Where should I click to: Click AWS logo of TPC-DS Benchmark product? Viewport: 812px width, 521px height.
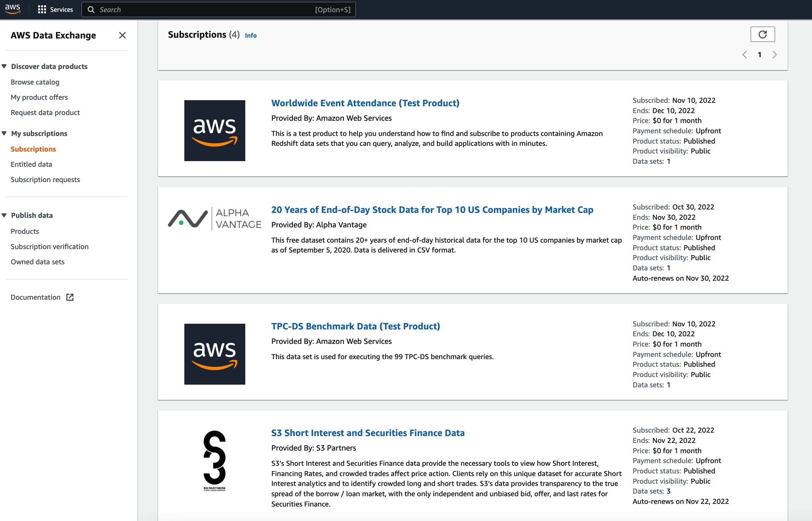point(215,354)
